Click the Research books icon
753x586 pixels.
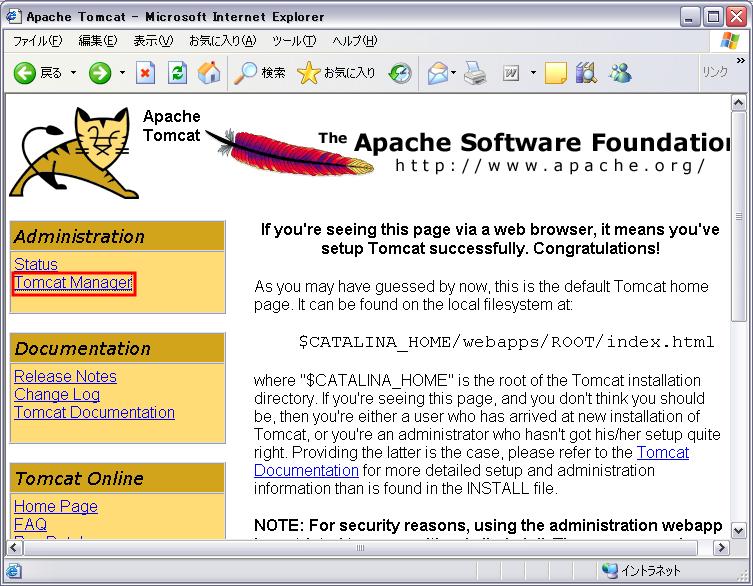(586, 73)
